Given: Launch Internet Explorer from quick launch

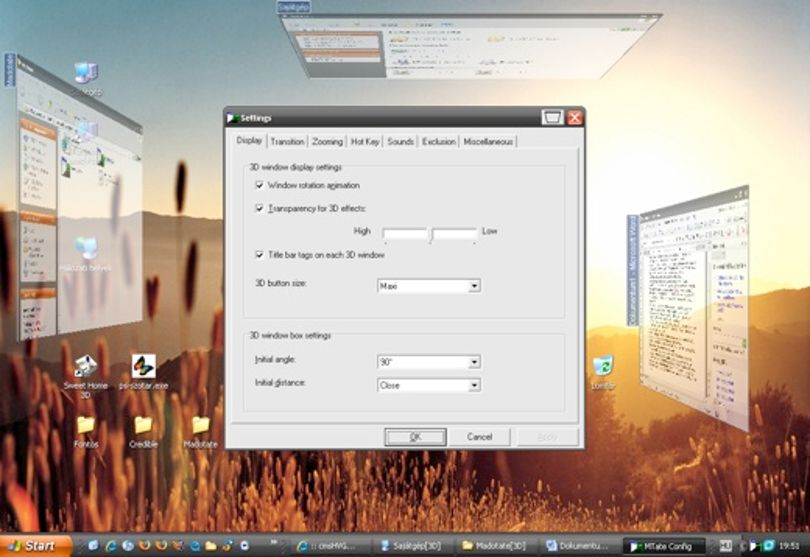Looking at the screenshot, I should (x=111, y=546).
